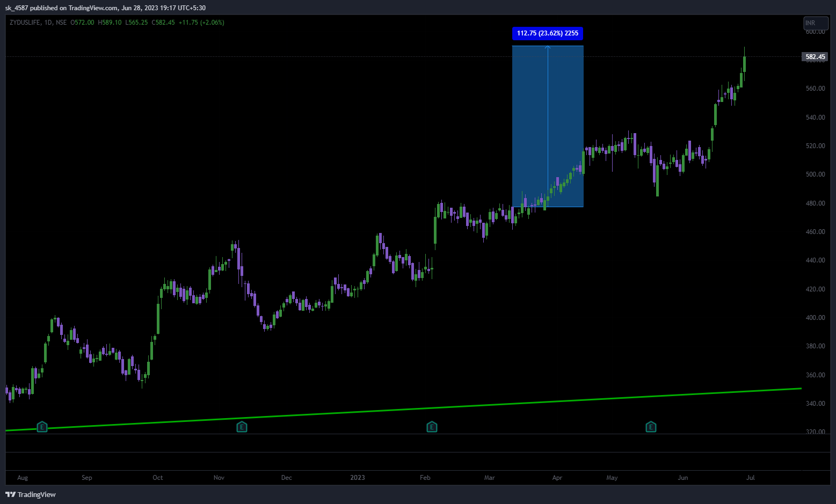Image resolution: width=836 pixels, height=504 pixels.
Task: Click the 480.00 price axis label
Action: point(815,203)
